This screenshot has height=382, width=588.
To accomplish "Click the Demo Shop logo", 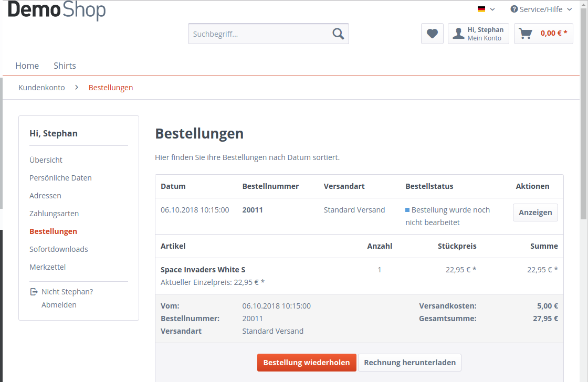I will pyautogui.click(x=57, y=10).
